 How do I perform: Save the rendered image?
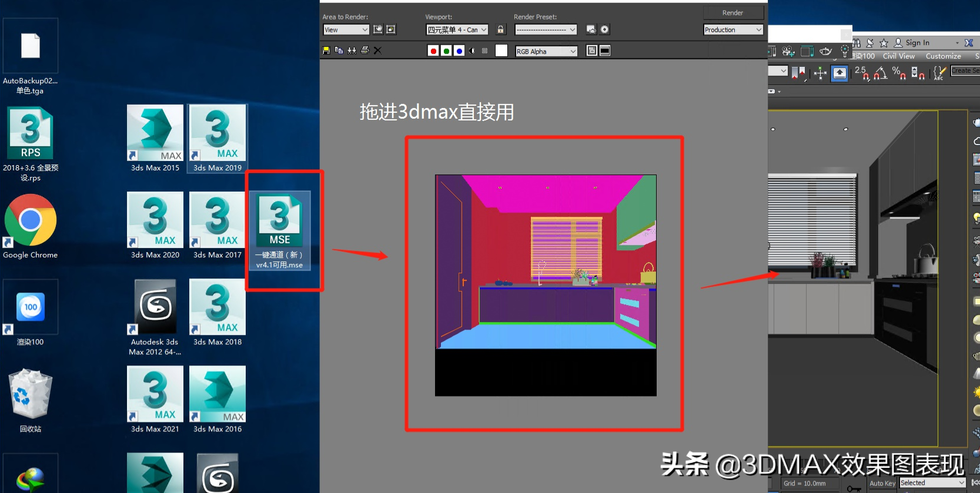(x=326, y=51)
